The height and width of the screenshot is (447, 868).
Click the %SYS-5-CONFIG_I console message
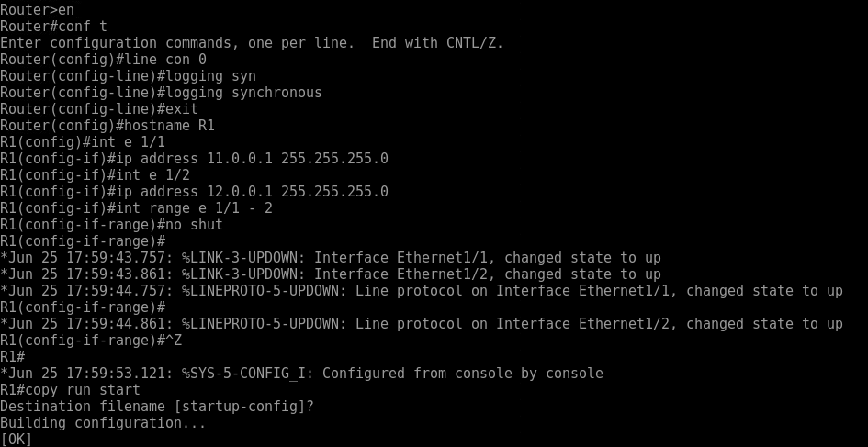pyautogui.click(x=301, y=374)
